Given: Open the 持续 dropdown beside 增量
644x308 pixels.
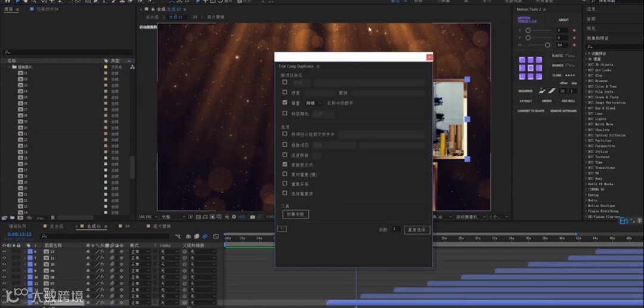Looking at the screenshot, I should (314, 103).
